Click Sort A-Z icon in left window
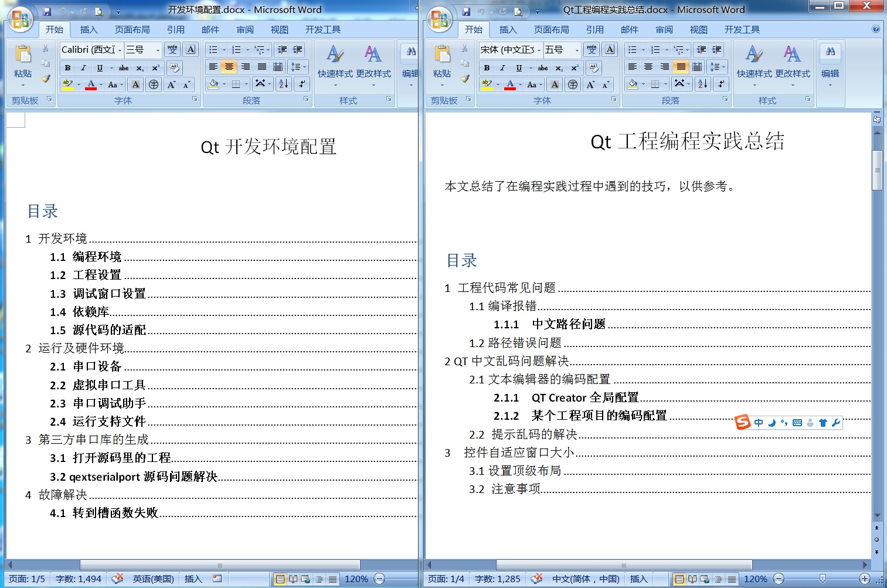 point(284,84)
